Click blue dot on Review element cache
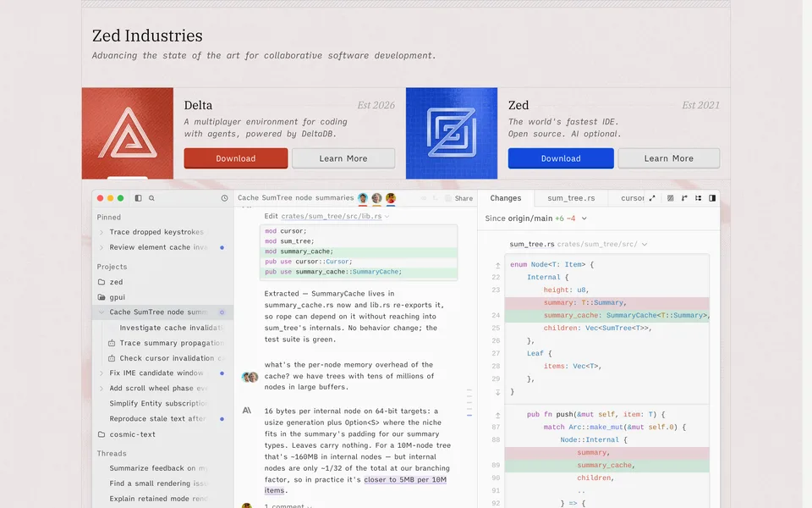The height and width of the screenshot is (508, 812). [222, 248]
